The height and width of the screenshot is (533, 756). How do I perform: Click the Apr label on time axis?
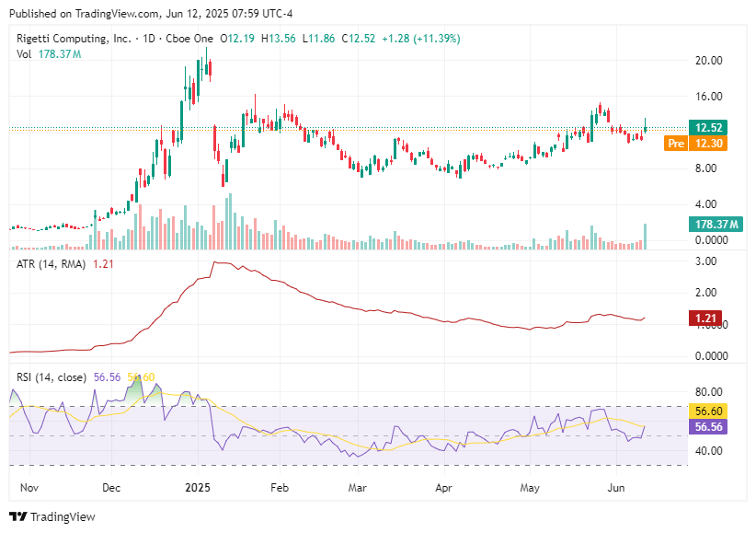tap(443, 488)
